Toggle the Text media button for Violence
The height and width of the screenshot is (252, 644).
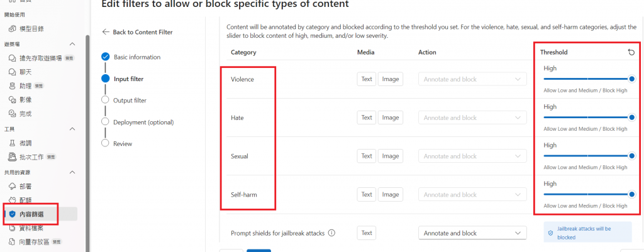click(367, 79)
